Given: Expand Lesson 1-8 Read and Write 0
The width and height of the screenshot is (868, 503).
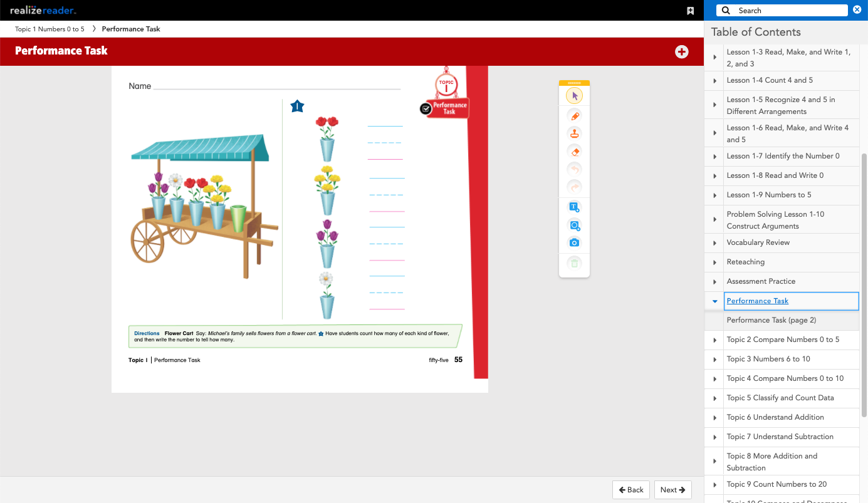Looking at the screenshot, I should 714,176.
